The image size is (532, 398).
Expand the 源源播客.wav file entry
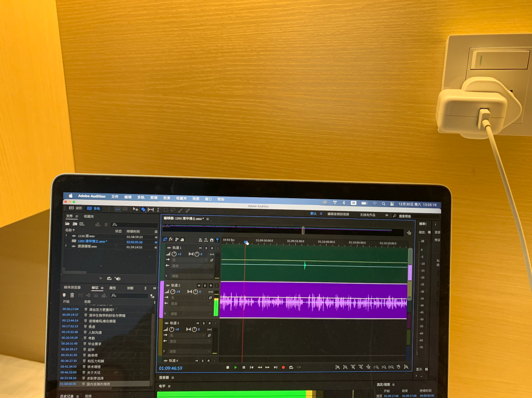click(x=66, y=246)
